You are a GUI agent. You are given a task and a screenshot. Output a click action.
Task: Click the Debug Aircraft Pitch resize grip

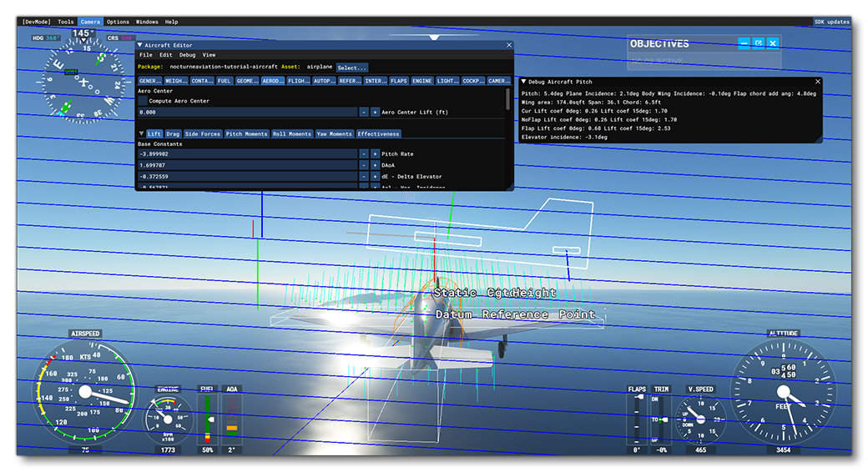coord(819,139)
